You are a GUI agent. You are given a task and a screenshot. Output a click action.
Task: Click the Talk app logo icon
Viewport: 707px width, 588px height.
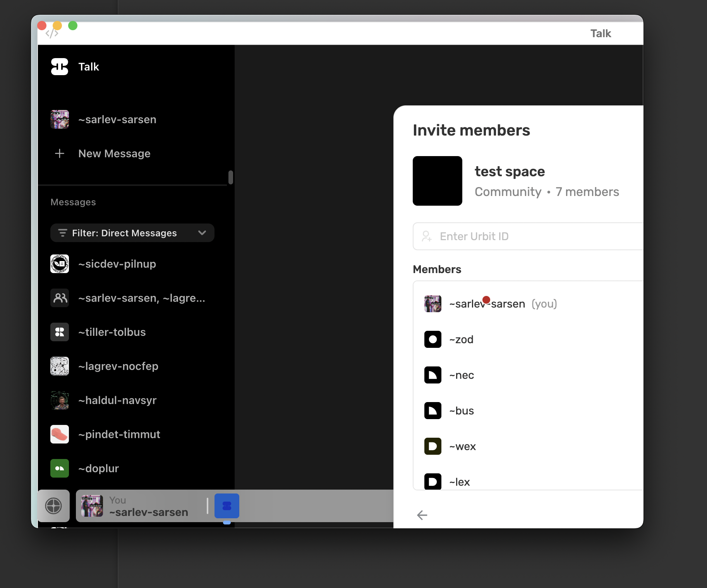[60, 67]
